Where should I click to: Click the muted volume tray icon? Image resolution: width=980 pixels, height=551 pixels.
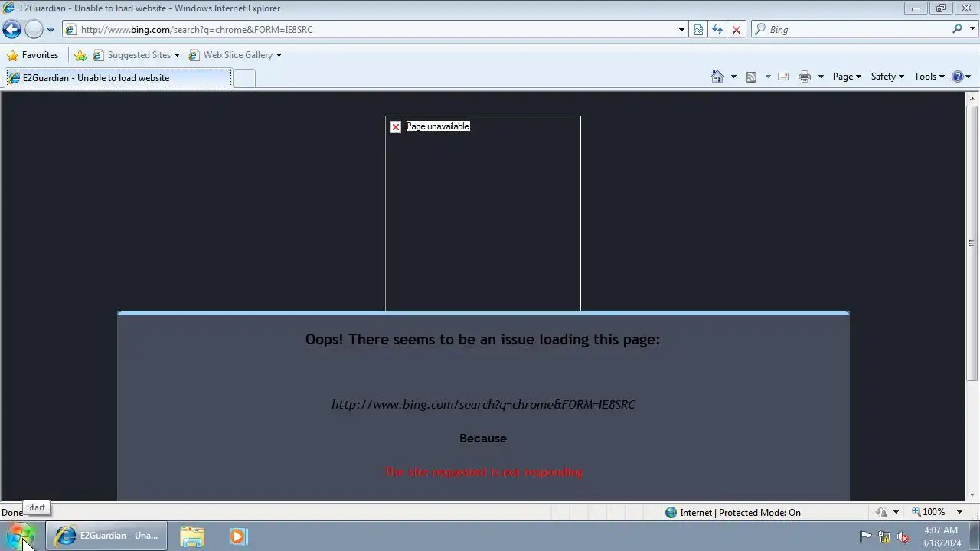coord(903,536)
